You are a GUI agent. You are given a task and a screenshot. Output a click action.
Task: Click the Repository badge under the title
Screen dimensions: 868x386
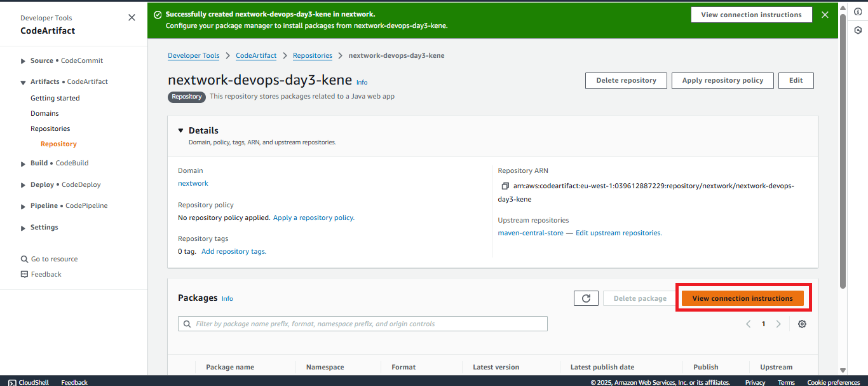pyautogui.click(x=187, y=97)
